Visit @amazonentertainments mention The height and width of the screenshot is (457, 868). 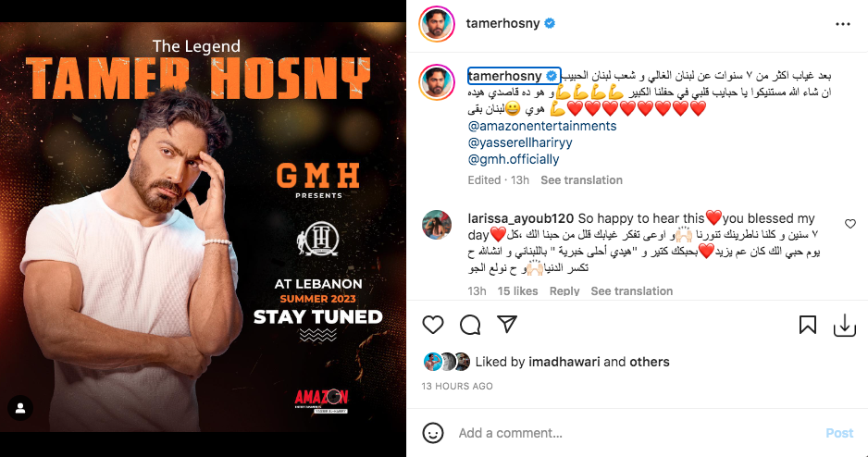542,126
